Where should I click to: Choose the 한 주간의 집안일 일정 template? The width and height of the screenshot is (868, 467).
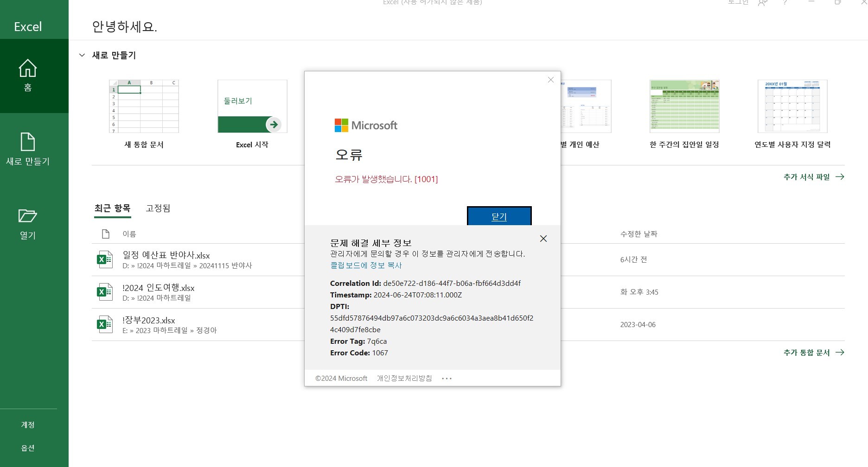pos(684,107)
